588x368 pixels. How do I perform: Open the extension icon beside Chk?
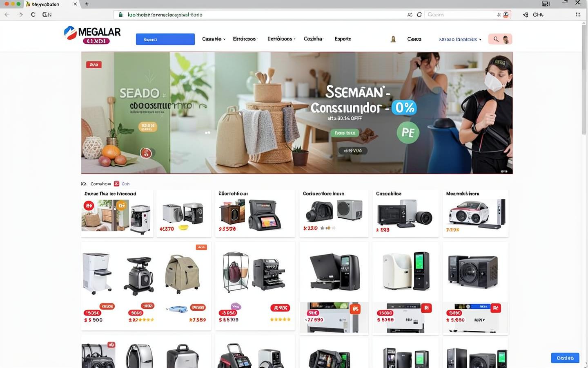526,14
